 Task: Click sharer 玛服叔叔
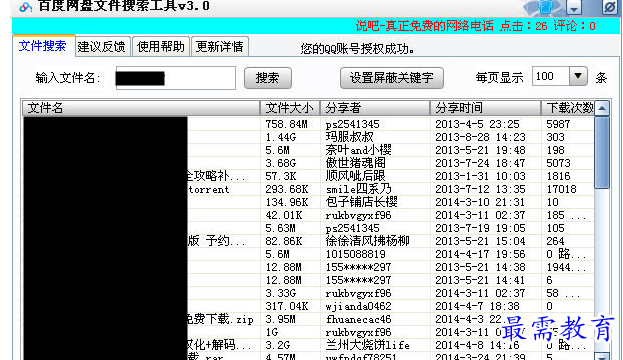click(x=350, y=137)
